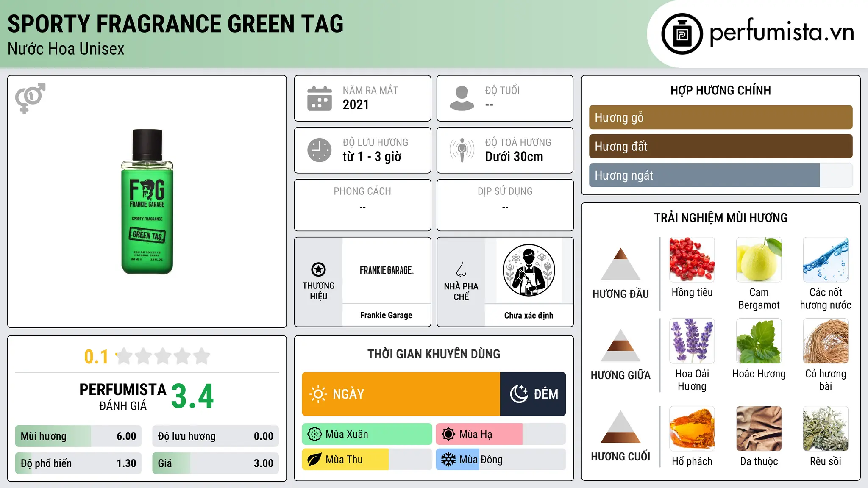Image resolution: width=868 pixels, height=488 pixels.
Task: Click the leaf icon for Mùa Thu
Action: [314, 460]
